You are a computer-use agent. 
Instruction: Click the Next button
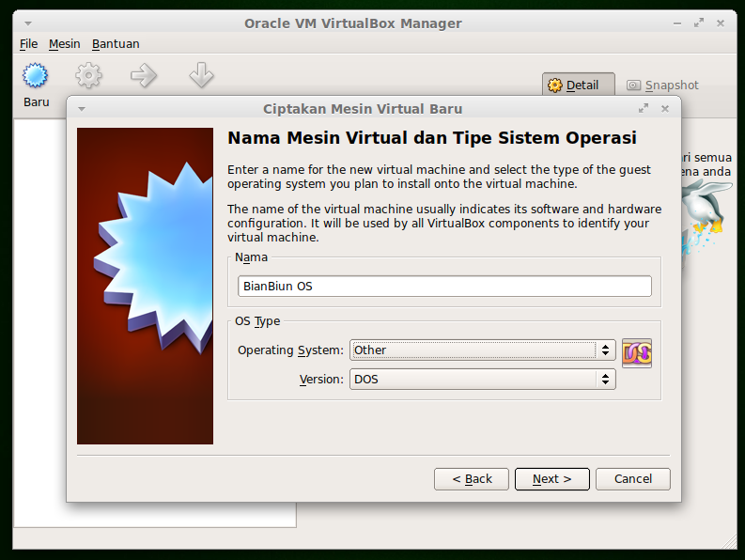click(x=552, y=479)
